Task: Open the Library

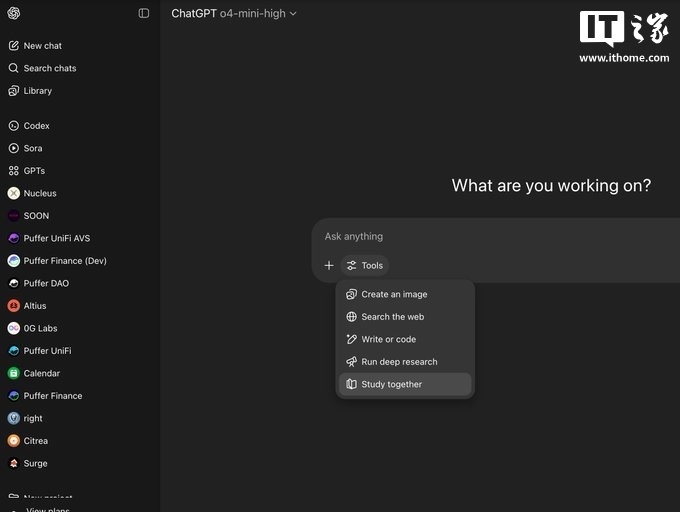Action: (37, 91)
